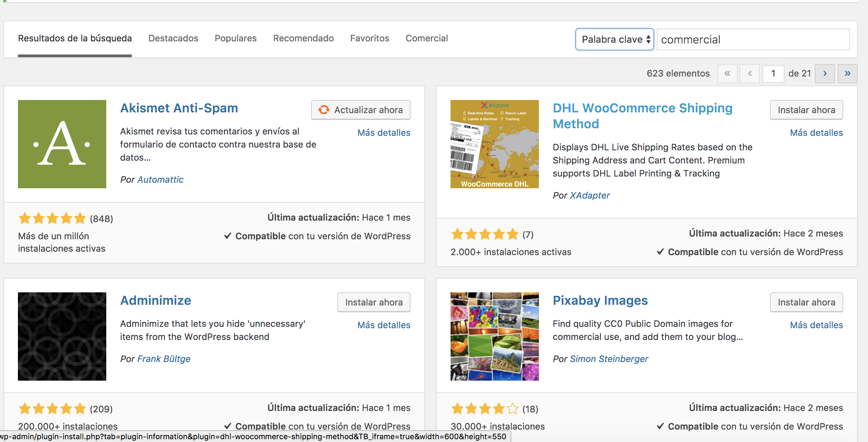Install the DHL WooCommerce Shipping Method plugin
This screenshot has height=442, width=868.
tap(807, 110)
